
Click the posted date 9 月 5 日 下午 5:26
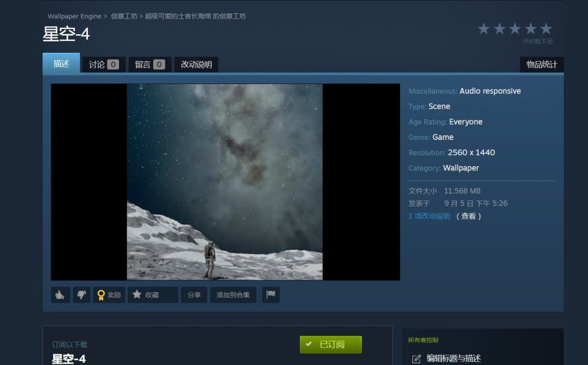pyautogui.click(x=476, y=203)
